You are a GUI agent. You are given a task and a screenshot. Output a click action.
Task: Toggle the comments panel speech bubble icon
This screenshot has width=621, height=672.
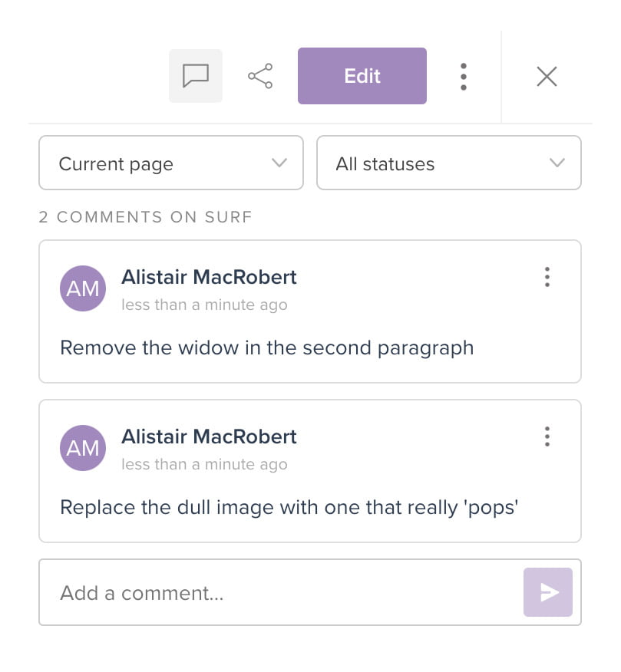(x=196, y=76)
